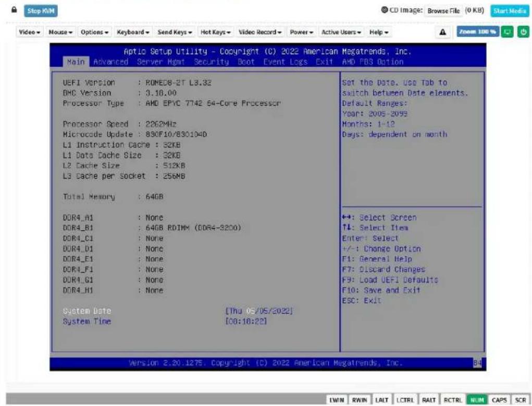
Task: Click the ESC: Exit hint
Action: [362, 300]
